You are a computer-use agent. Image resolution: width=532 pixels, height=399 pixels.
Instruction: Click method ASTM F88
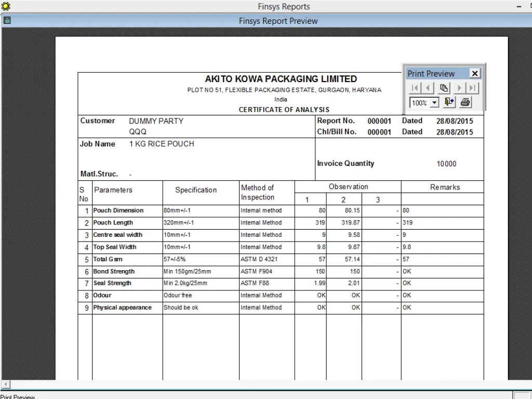(x=255, y=283)
